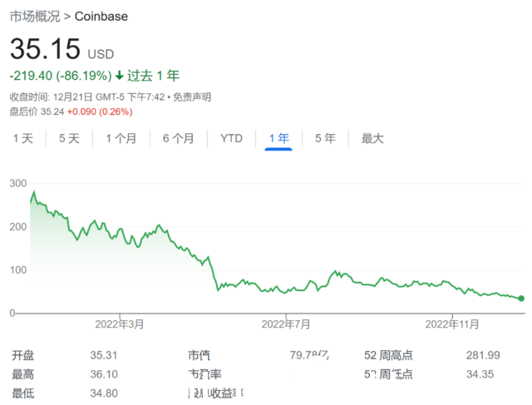The width and height of the screenshot is (532, 405).
Task: Select the 5 天 time range tab
Action: coord(69,139)
